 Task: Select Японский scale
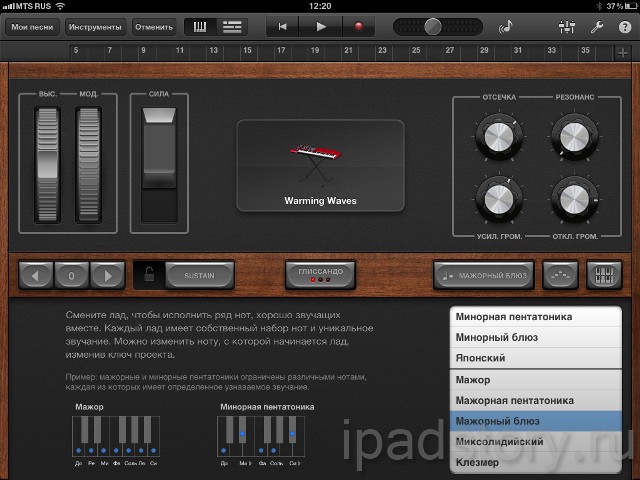536,358
